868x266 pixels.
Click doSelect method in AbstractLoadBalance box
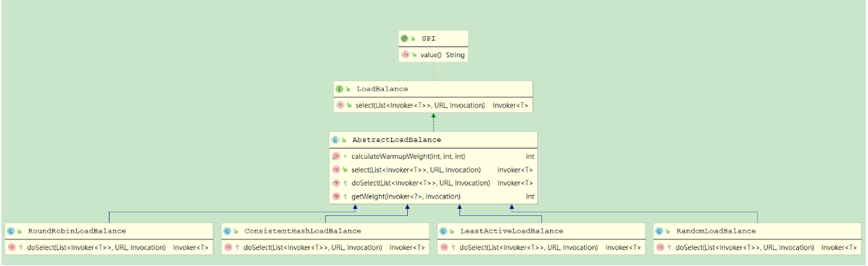[x=433, y=183]
